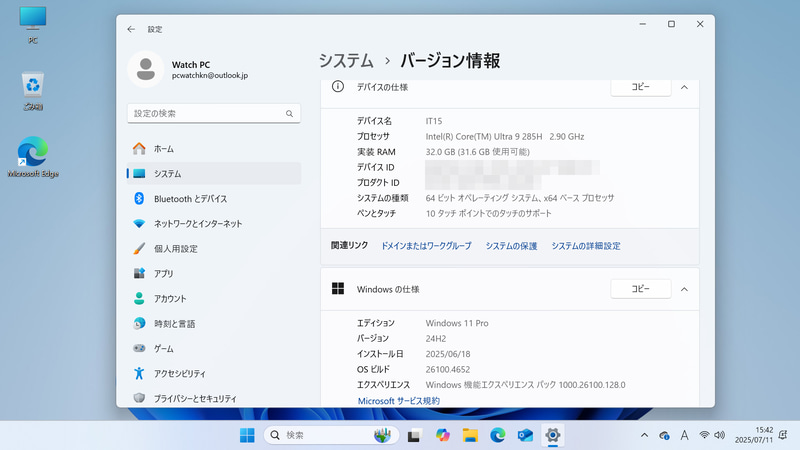This screenshot has height=450, width=800.
Task: Collapse the デバイスの仕様 section chevron
Action: point(684,87)
